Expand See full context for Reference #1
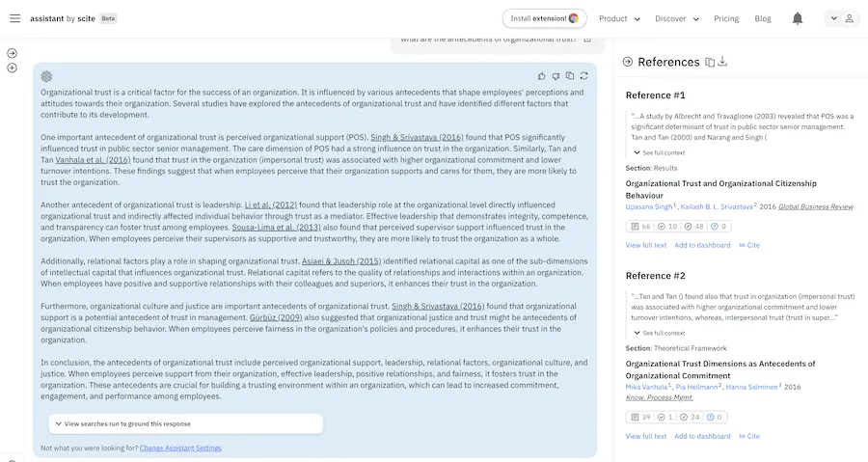Screen dimensions: 868x462 pyautogui.click(x=660, y=152)
